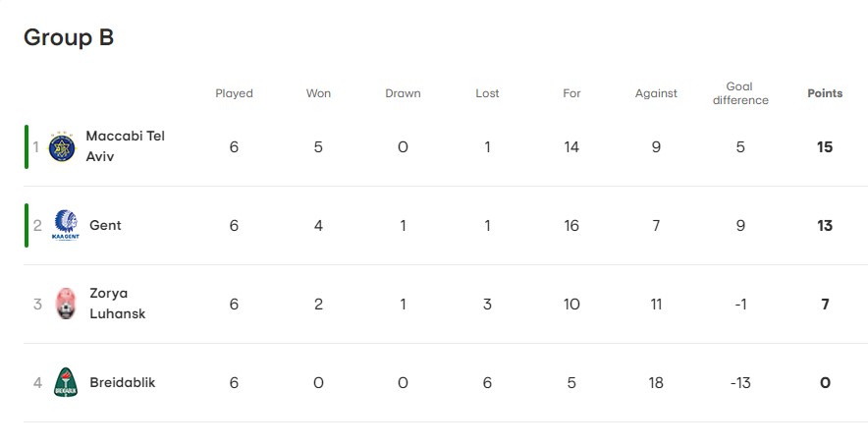
Task: Click the For column header
Action: click(571, 93)
